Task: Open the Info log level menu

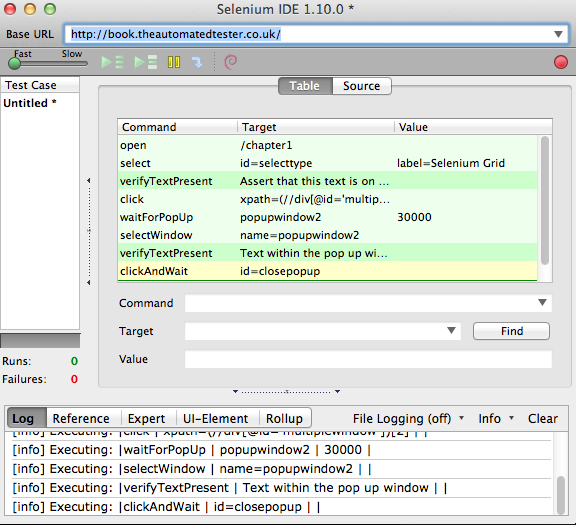Action: pyautogui.click(x=496, y=418)
